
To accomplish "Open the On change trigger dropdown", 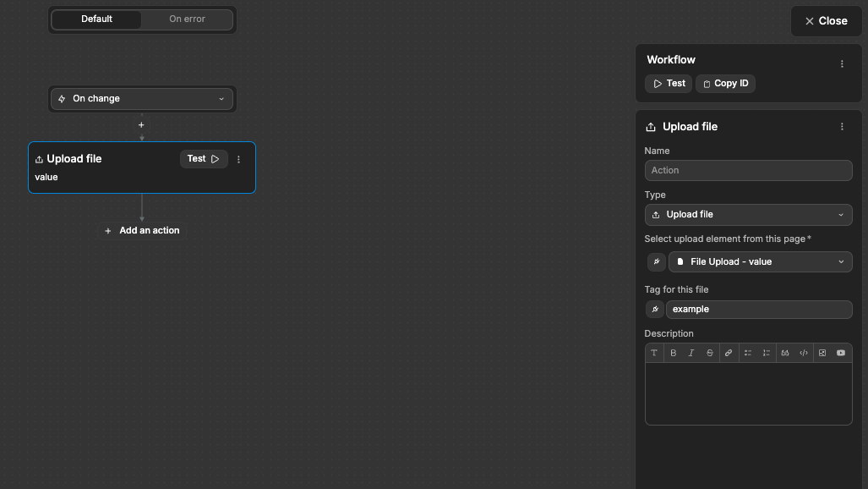I will (141, 98).
